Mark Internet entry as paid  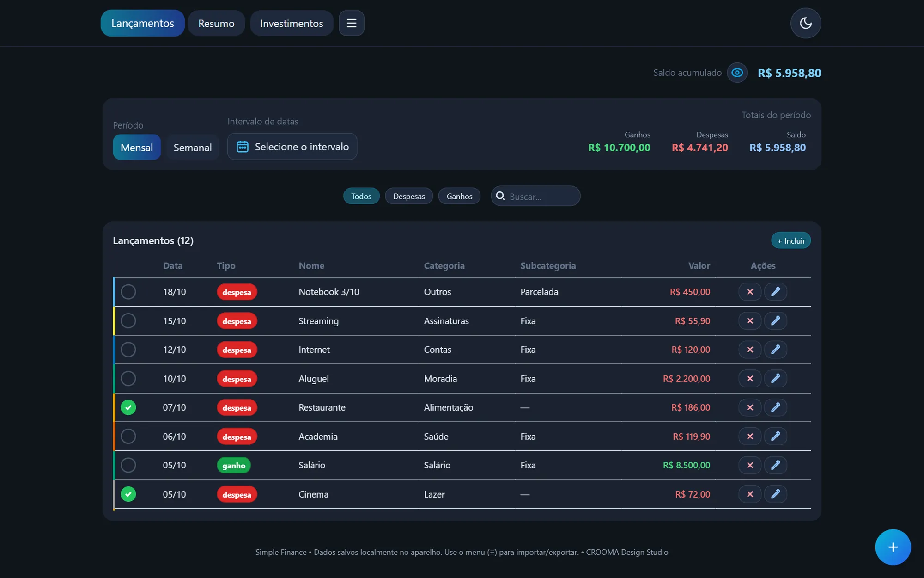(x=128, y=350)
